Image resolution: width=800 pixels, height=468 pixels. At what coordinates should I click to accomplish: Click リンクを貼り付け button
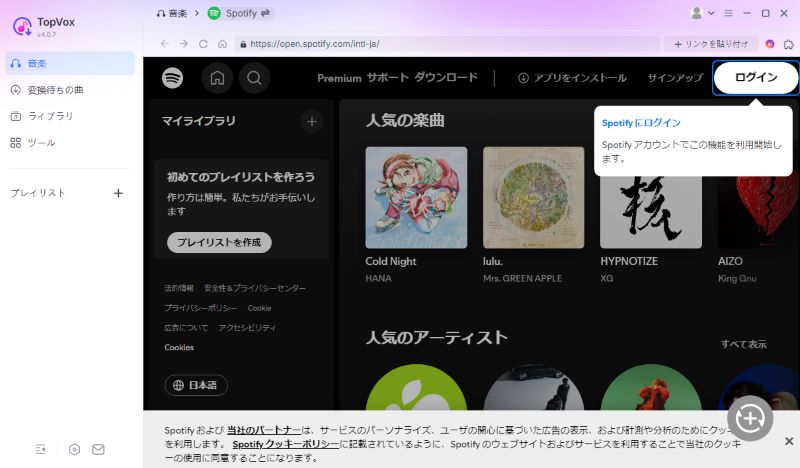[711, 44]
